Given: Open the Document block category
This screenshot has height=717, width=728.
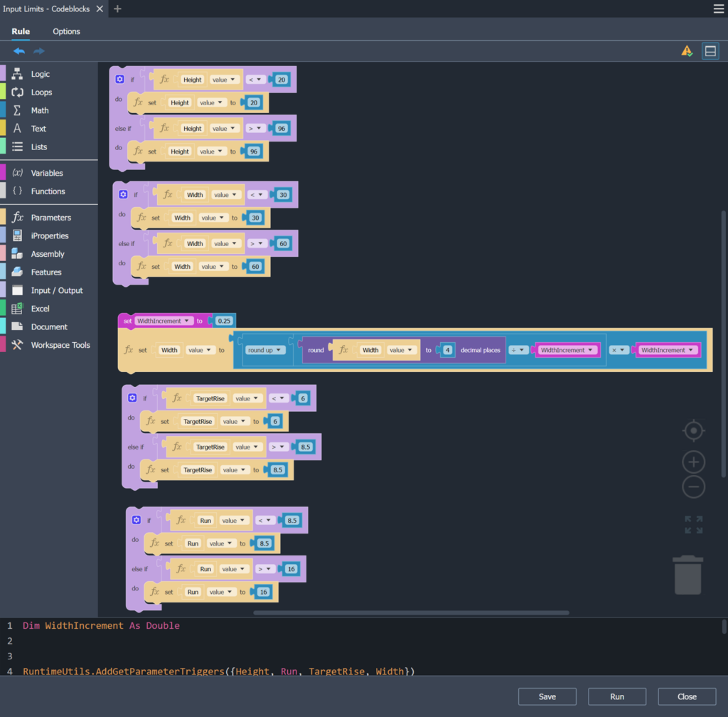Looking at the screenshot, I should click(x=49, y=326).
